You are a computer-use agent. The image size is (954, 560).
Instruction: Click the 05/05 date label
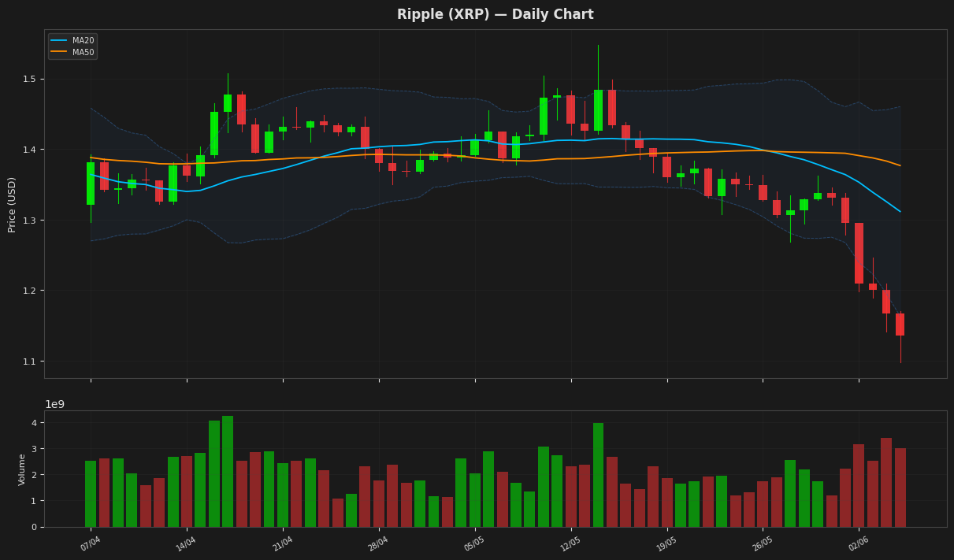(x=474, y=543)
